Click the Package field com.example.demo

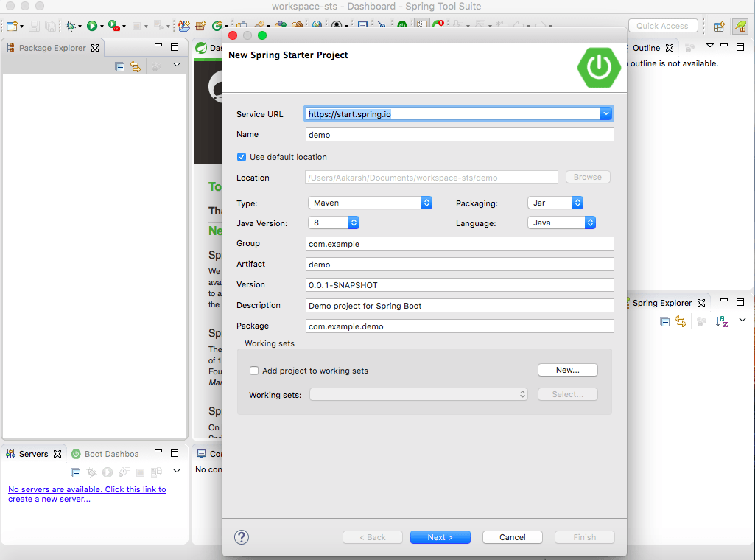click(460, 326)
